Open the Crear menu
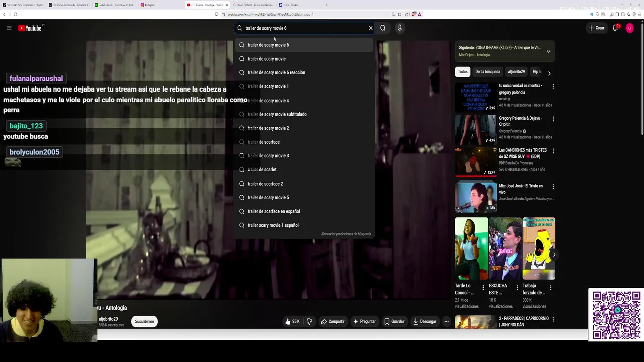 (597, 28)
